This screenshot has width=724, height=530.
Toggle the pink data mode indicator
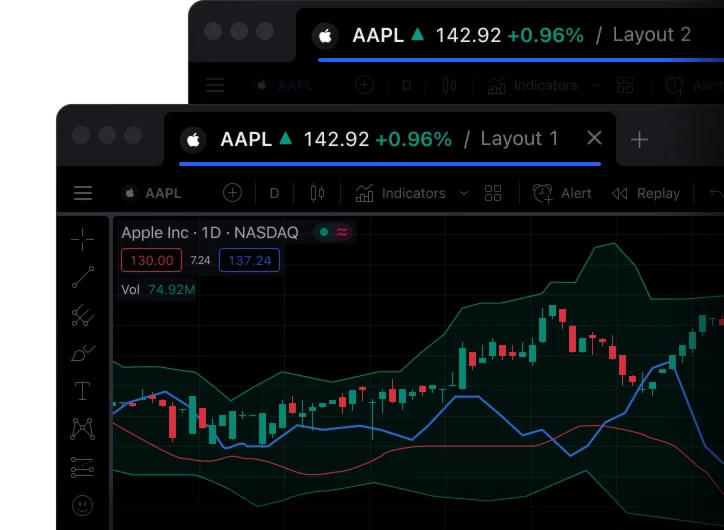coord(342,232)
